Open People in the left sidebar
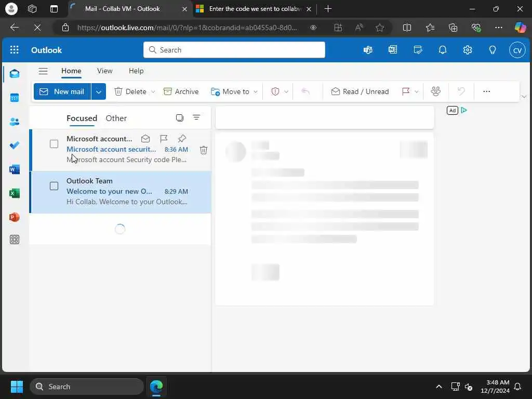This screenshot has width=532, height=399. [x=15, y=122]
